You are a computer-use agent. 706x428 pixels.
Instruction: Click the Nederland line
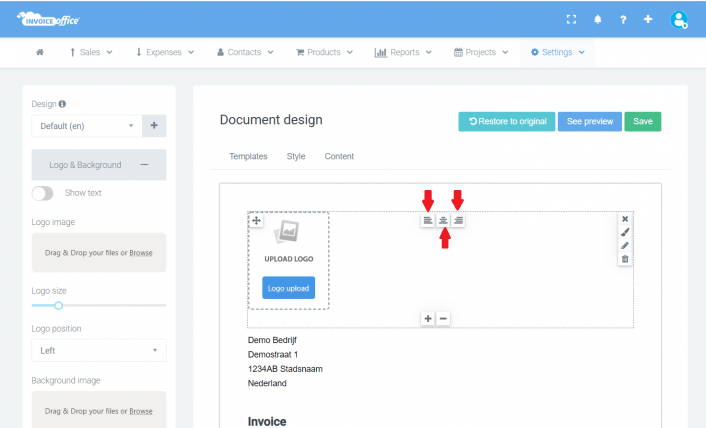(267, 383)
